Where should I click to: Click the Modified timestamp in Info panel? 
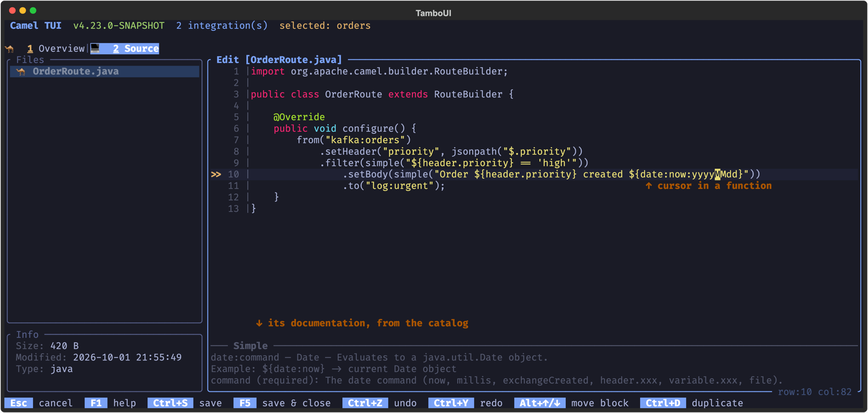99,357
